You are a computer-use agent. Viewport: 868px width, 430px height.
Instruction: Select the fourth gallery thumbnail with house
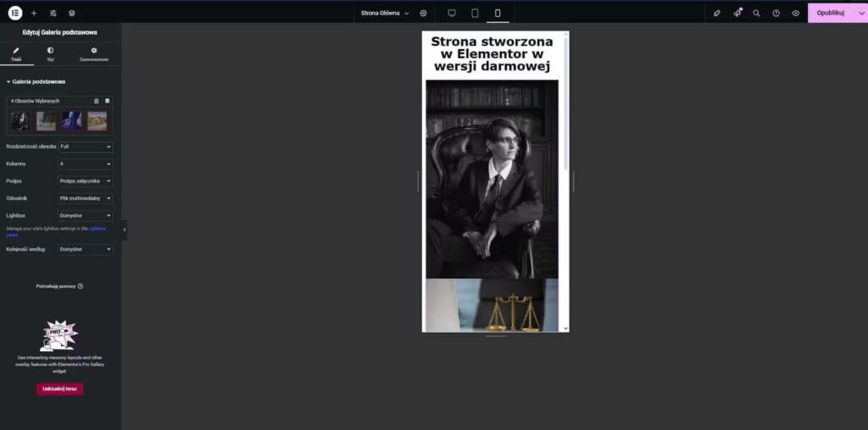[97, 120]
